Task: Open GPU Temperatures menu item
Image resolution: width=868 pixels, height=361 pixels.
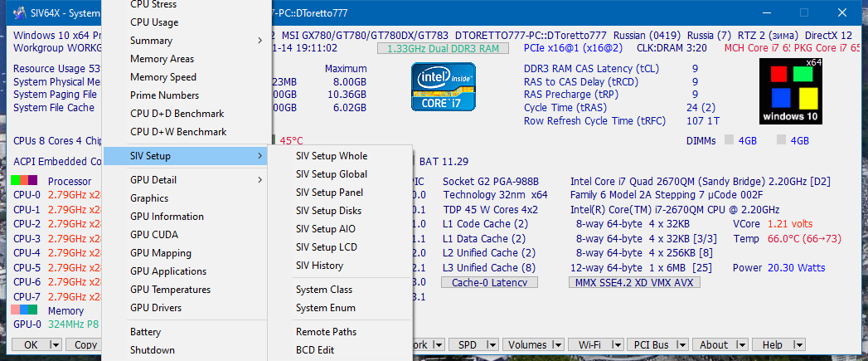Action: [187, 290]
